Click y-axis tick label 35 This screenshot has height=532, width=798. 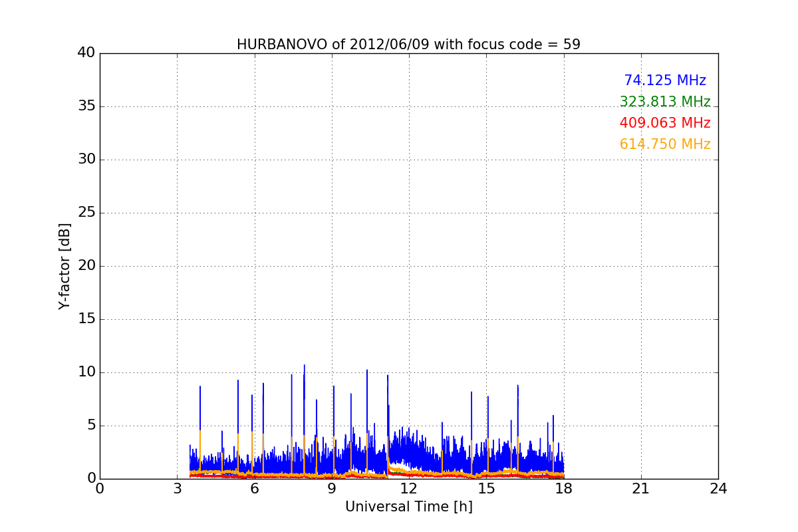coord(86,106)
